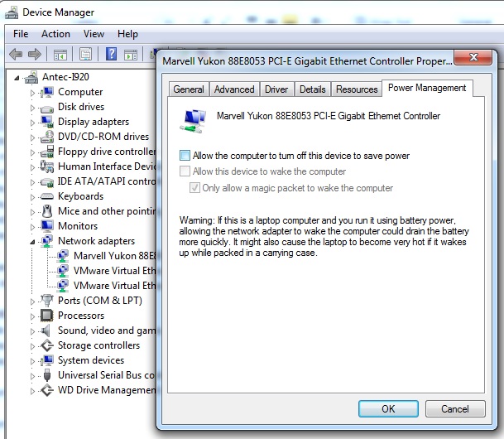Switch to the Driver tab
This screenshot has width=504, height=439.
click(276, 89)
